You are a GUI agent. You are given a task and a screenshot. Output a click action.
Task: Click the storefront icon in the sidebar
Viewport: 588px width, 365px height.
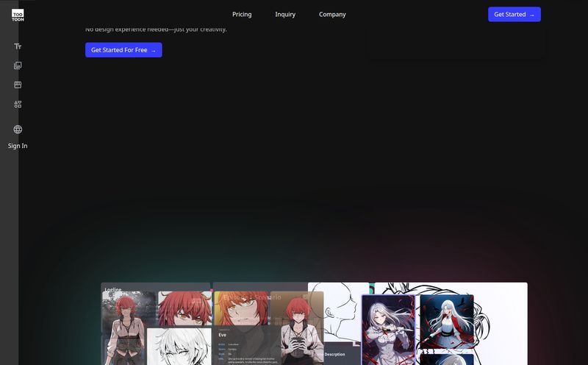tap(18, 85)
